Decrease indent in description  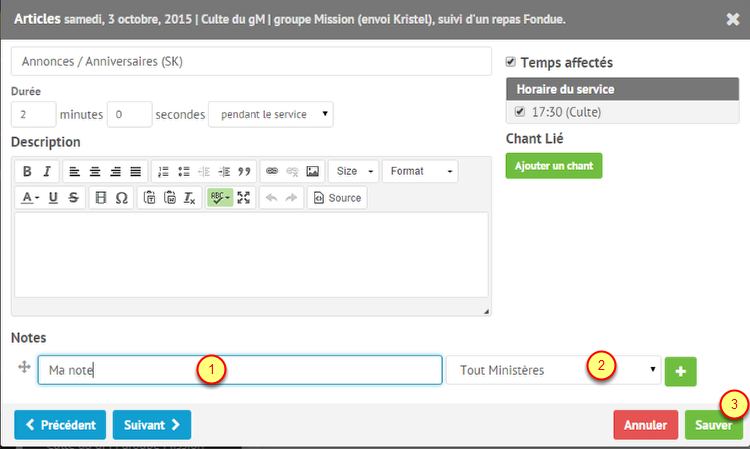coord(204,171)
